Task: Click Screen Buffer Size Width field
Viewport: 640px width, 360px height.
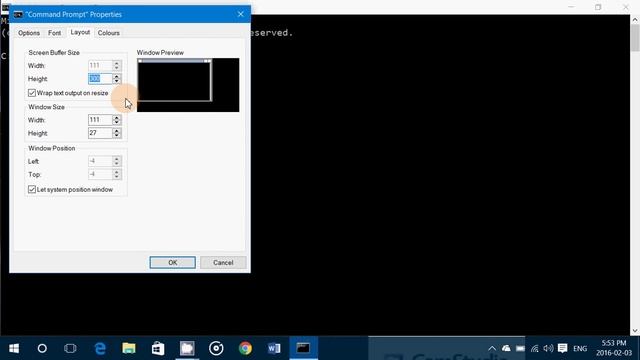Action: pyautogui.click(x=100, y=65)
